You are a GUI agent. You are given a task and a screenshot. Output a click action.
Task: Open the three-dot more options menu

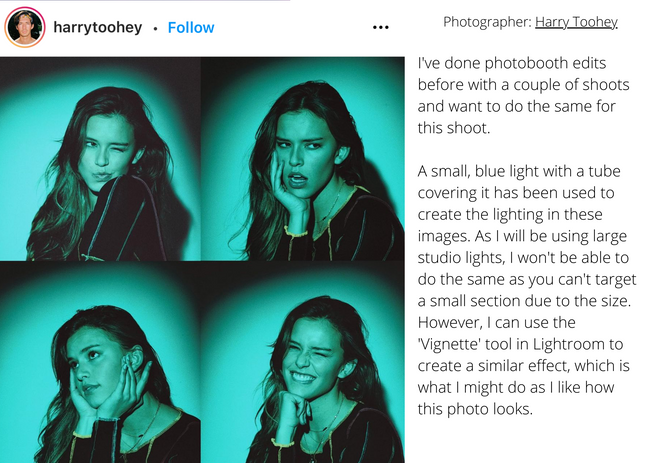(x=380, y=28)
